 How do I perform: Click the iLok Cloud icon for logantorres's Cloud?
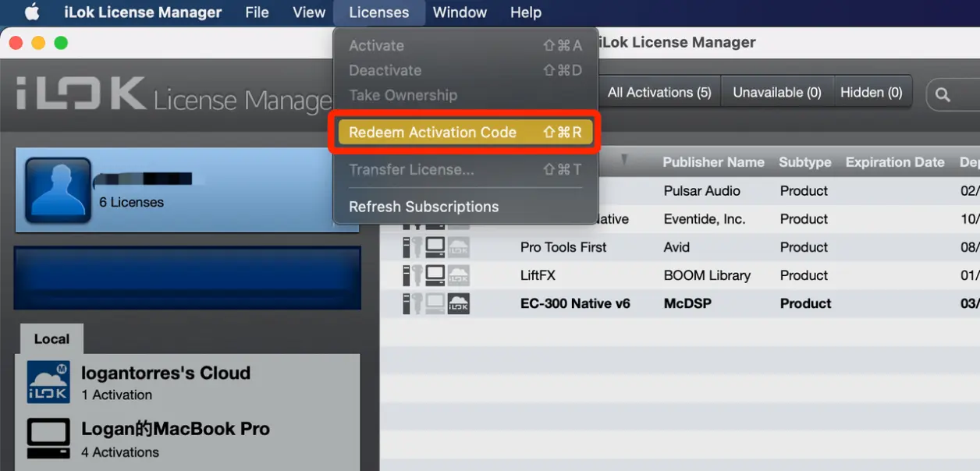click(48, 382)
